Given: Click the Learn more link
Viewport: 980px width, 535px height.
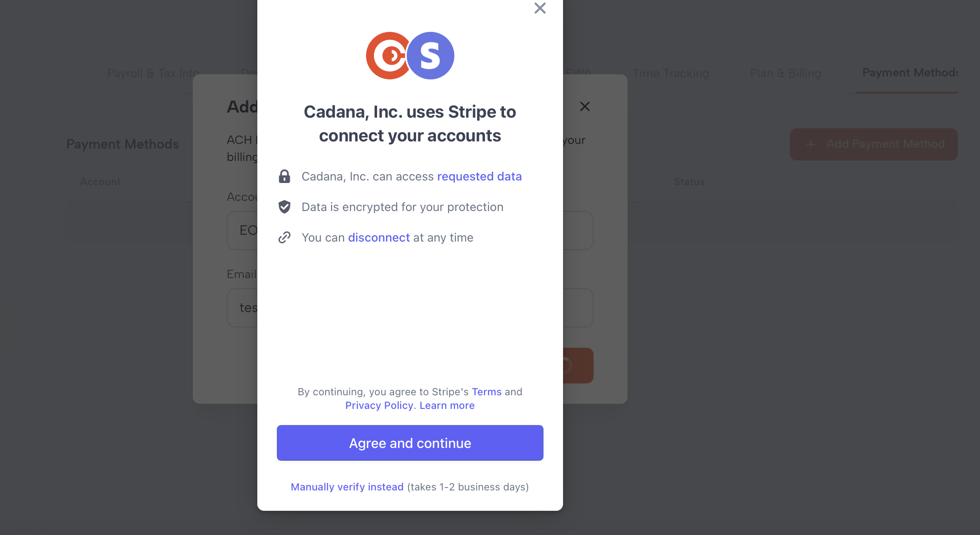Looking at the screenshot, I should (447, 405).
